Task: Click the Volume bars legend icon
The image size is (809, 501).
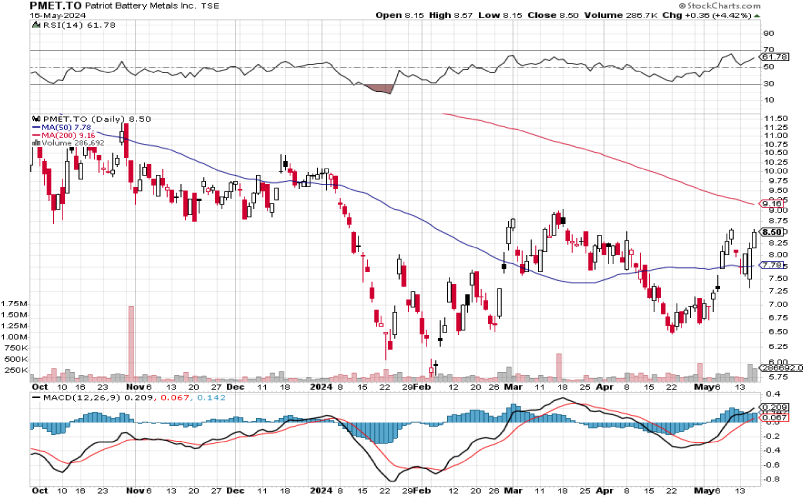Action: (35, 143)
